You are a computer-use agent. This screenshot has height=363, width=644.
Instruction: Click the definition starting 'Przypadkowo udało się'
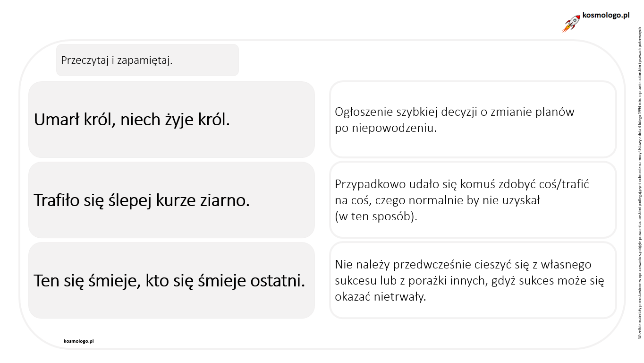[473, 200]
